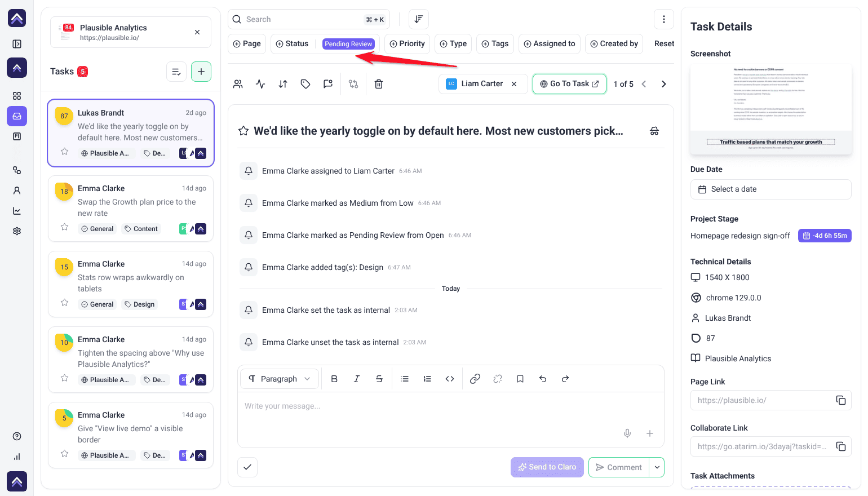868x496 pixels.
Task: Go to next task with right chevron
Action: (x=664, y=84)
